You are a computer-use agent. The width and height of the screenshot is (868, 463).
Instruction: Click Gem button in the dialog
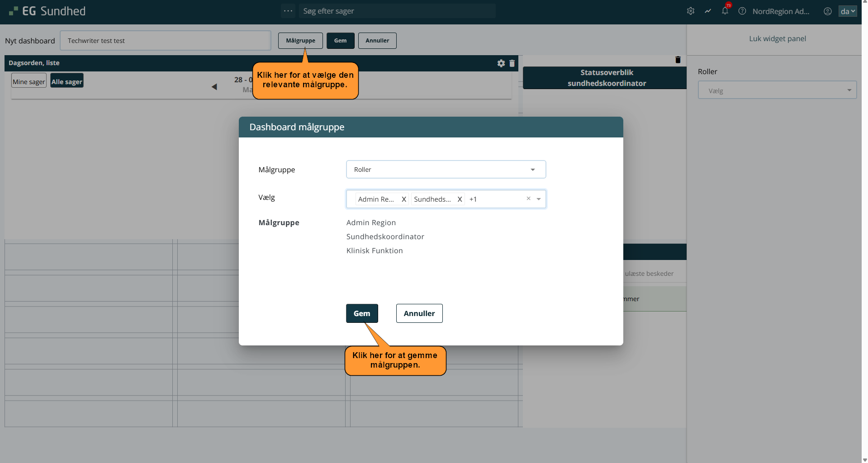362,313
